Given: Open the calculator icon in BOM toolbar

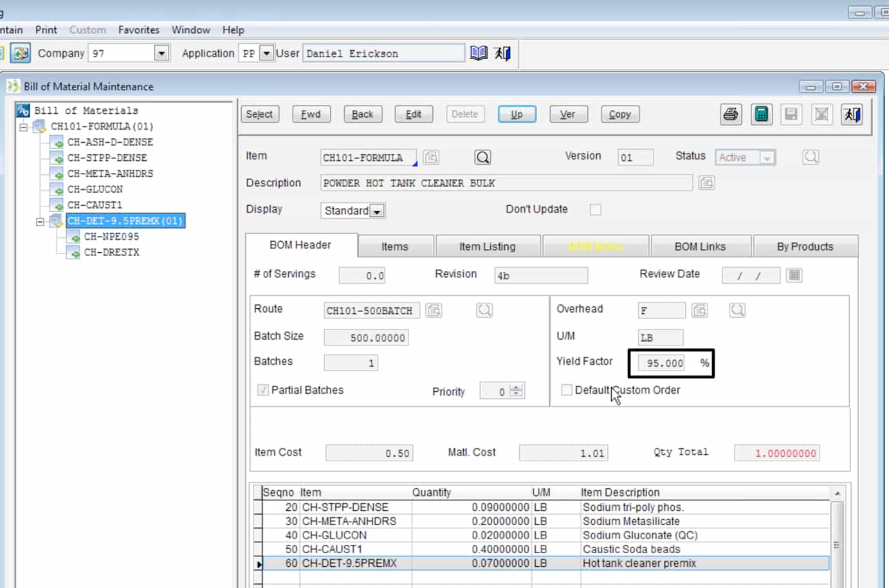Looking at the screenshot, I should click(x=762, y=115).
